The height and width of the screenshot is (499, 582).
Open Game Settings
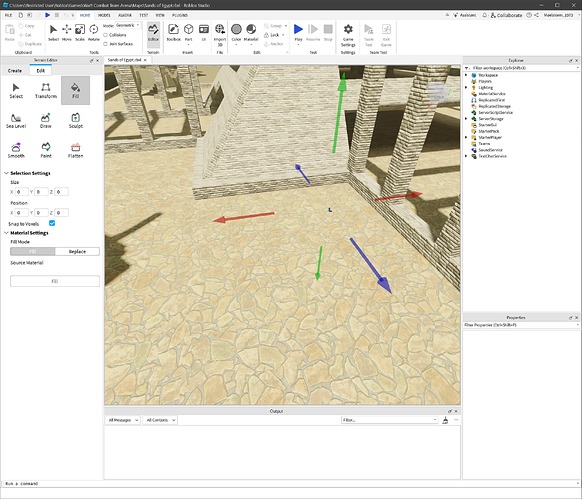point(348,35)
